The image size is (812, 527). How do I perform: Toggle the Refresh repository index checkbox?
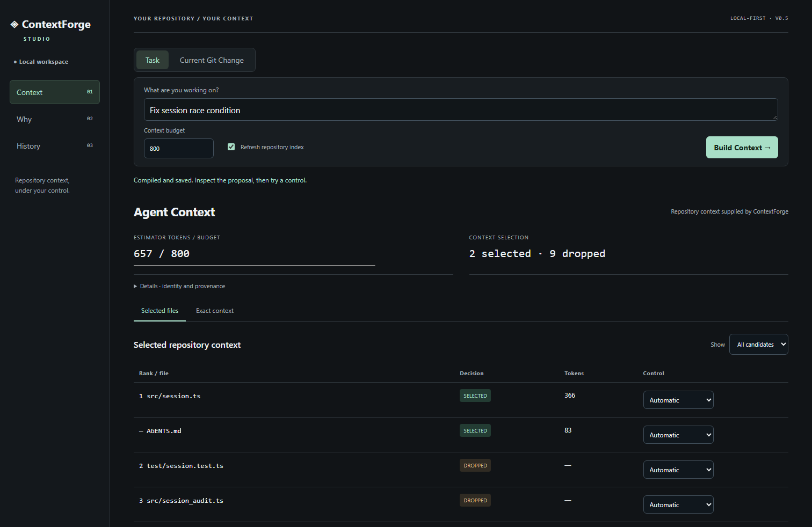point(231,147)
